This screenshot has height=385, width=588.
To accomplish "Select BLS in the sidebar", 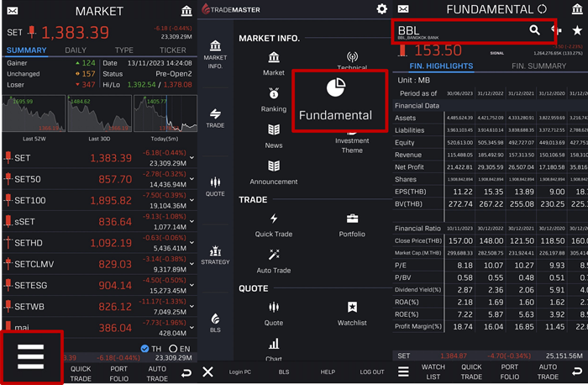I will tap(215, 323).
